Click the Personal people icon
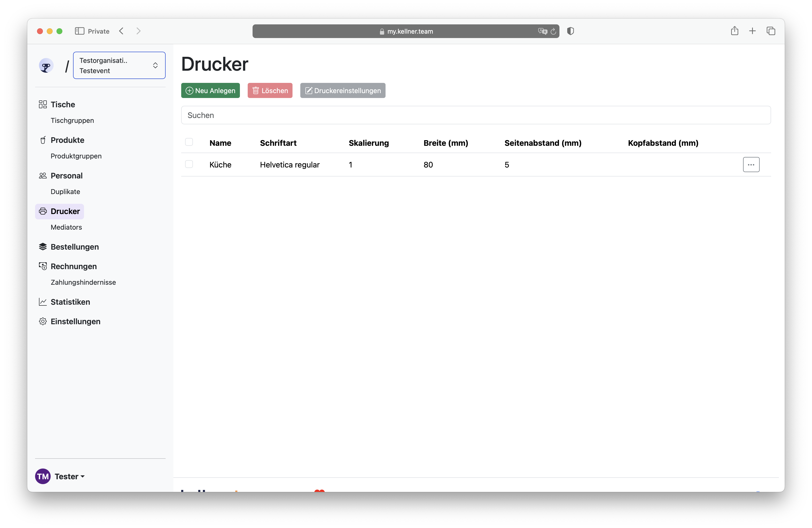The width and height of the screenshot is (812, 528). (x=43, y=176)
